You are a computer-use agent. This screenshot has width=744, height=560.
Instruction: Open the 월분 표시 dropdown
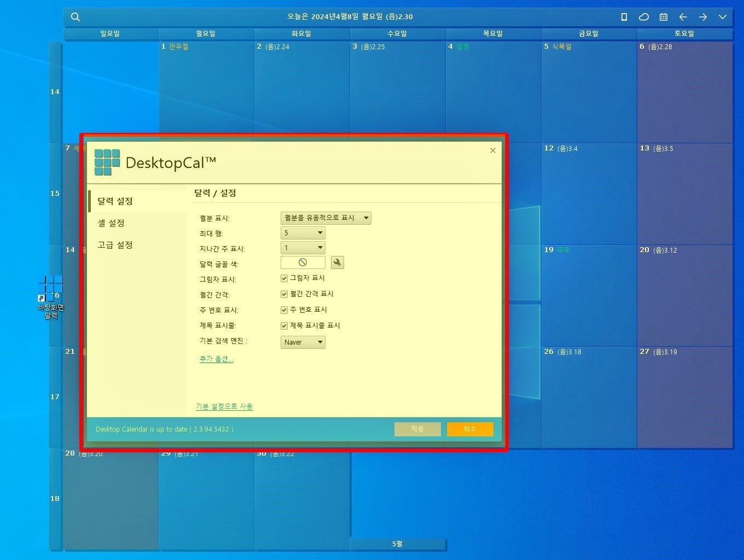tap(326, 218)
